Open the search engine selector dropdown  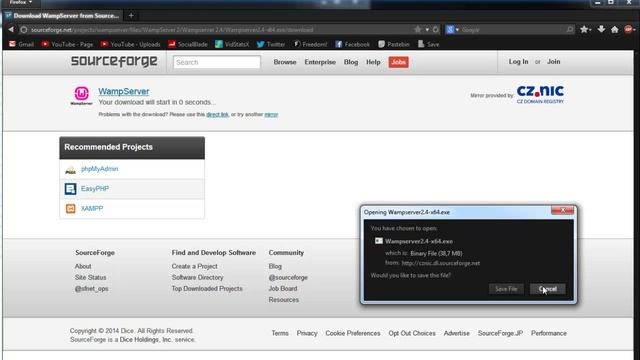(x=452, y=29)
